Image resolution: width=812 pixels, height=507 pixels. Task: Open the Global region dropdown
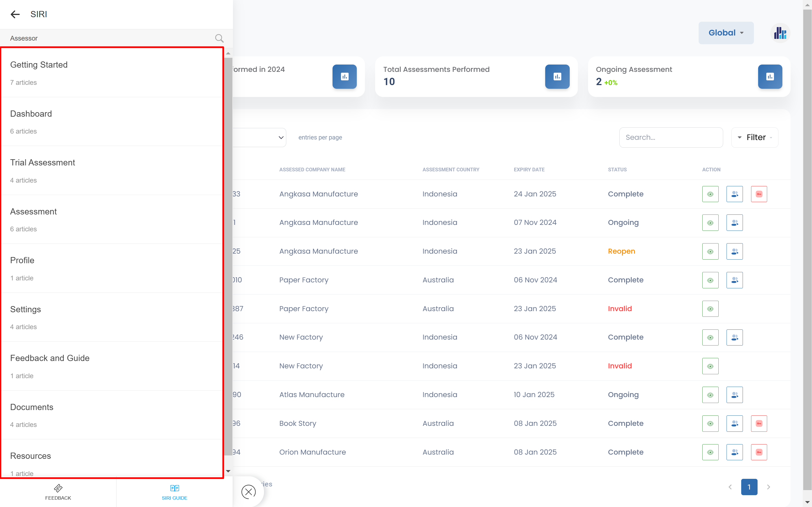(x=726, y=33)
